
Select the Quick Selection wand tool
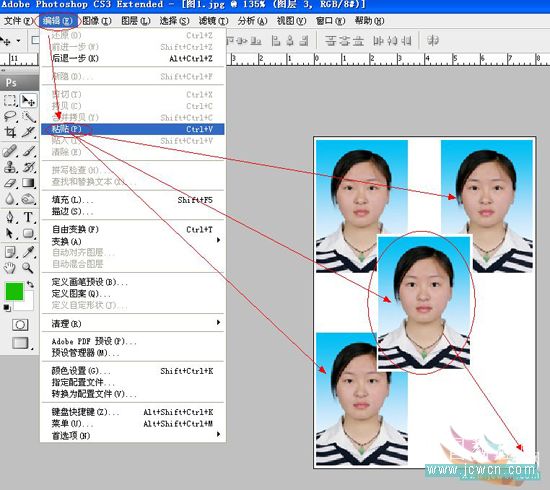tap(28, 116)
